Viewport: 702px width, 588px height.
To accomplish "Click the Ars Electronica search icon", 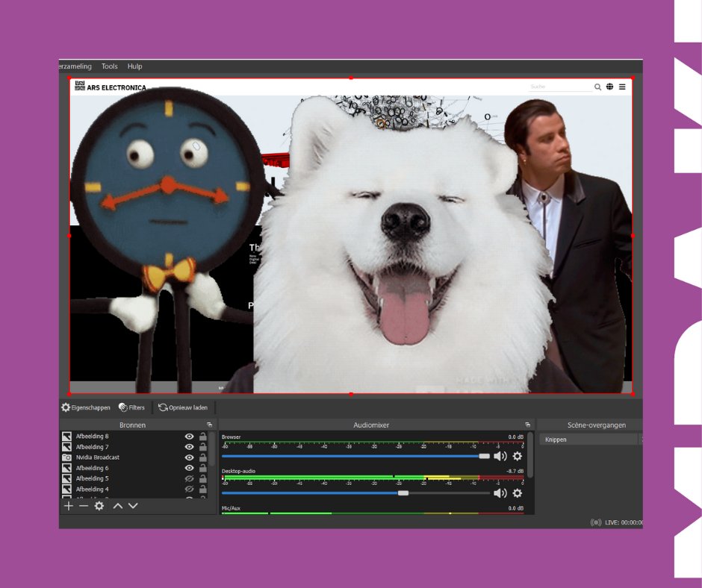I will click(x=597, y=87).
